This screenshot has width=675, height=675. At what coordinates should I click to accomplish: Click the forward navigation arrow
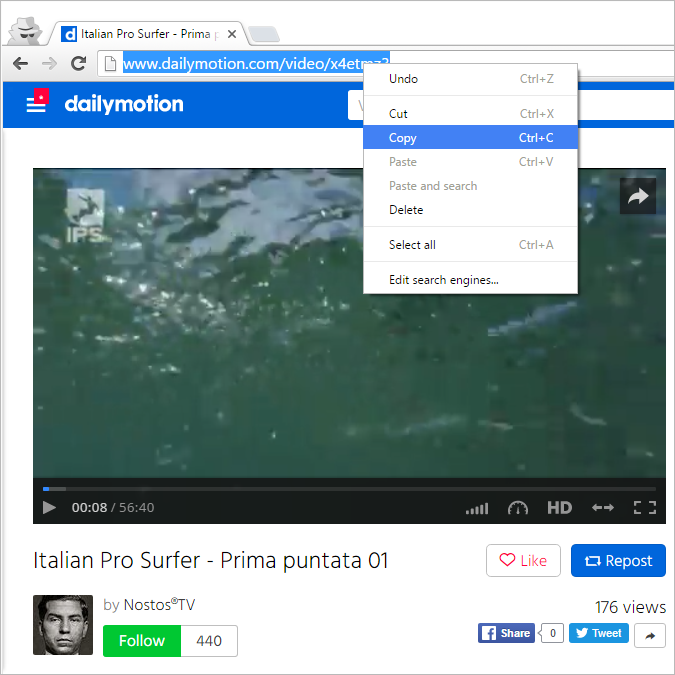click(50, 64)
